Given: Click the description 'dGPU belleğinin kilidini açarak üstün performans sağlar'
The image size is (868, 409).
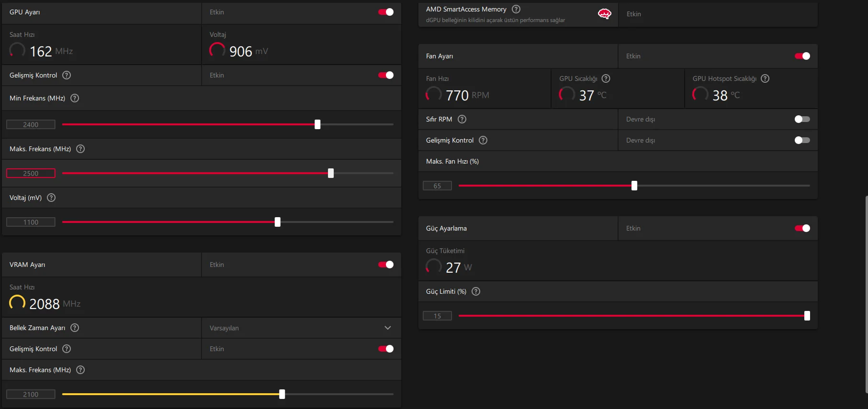Looking at the screenshot, I should coord(496,20).
